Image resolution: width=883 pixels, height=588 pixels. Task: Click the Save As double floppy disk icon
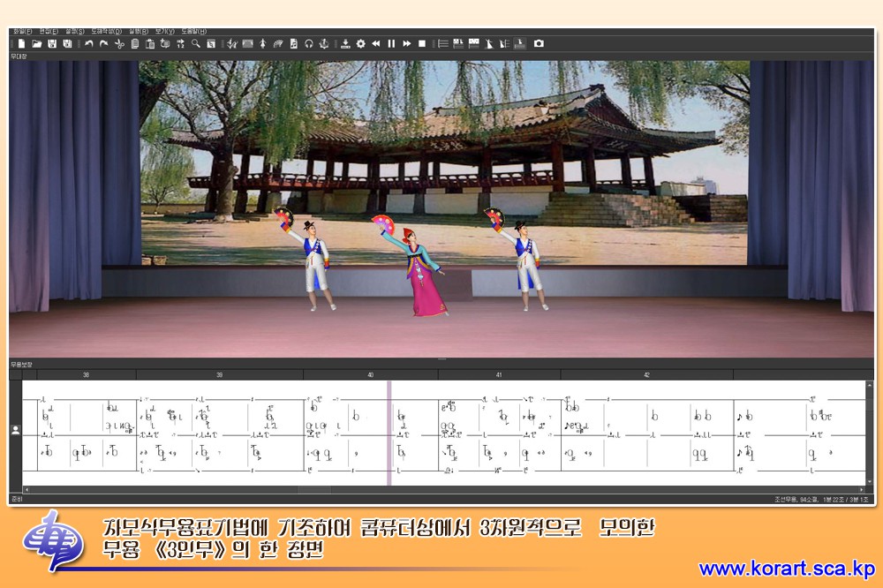[67, 43]
